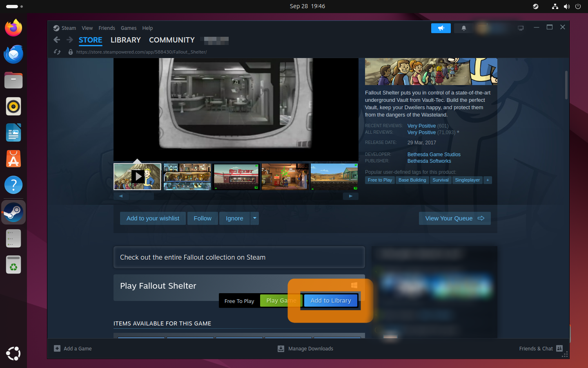Expand more tags with plus button
The height and width of the screenshot is (368, 588).
tap(488, 180)
